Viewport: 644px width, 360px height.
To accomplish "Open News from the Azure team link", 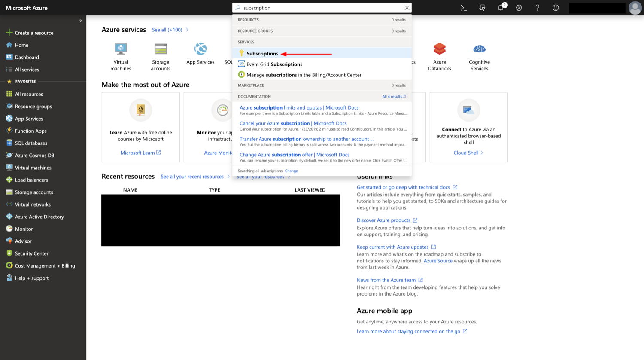I will [389, 280].
